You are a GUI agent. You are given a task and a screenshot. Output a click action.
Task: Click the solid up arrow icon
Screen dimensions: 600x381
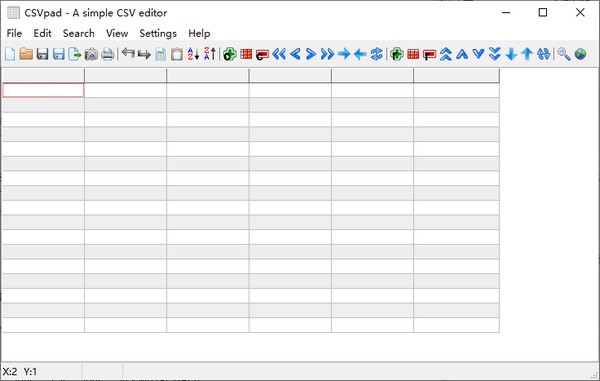(x=527, y=54)
